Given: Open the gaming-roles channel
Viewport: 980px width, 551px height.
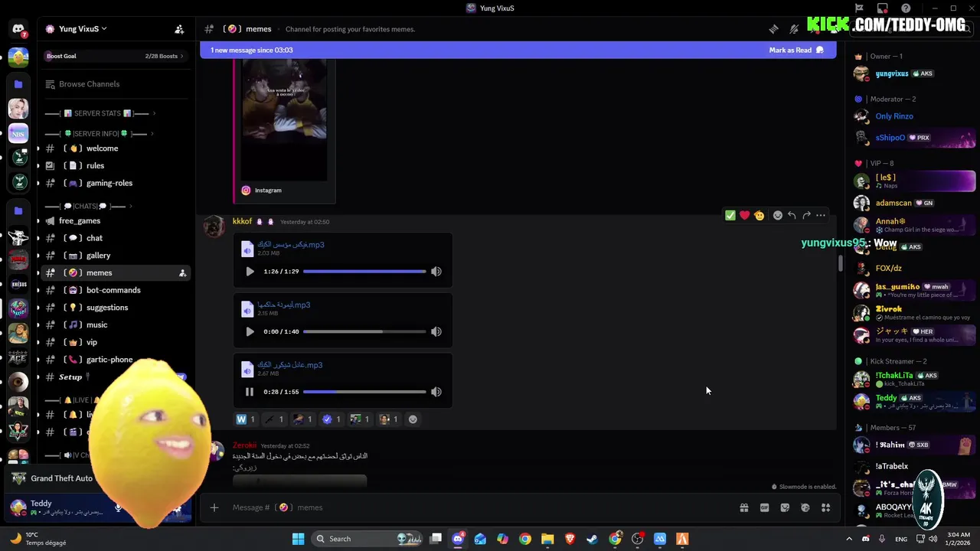Looking at the screenshot, I should [115, 183].
